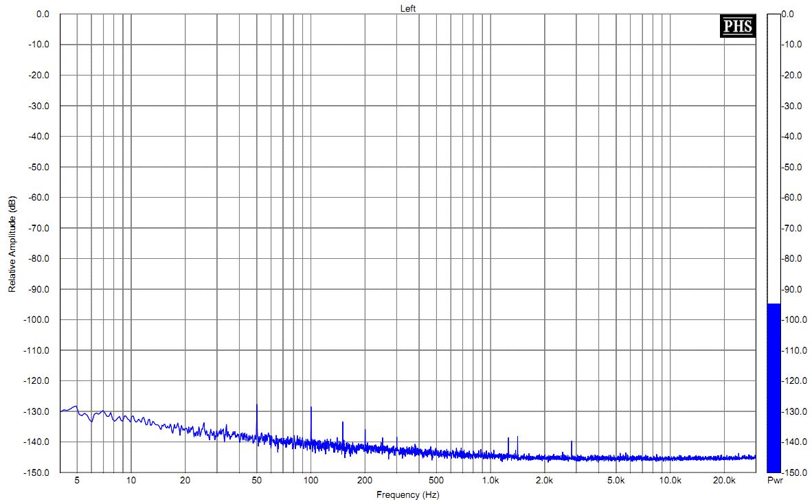Click '-10.0' on the amplitude axis
This screenshot has width=812, height=504.
pyautogui.click(x=39, y=45)
